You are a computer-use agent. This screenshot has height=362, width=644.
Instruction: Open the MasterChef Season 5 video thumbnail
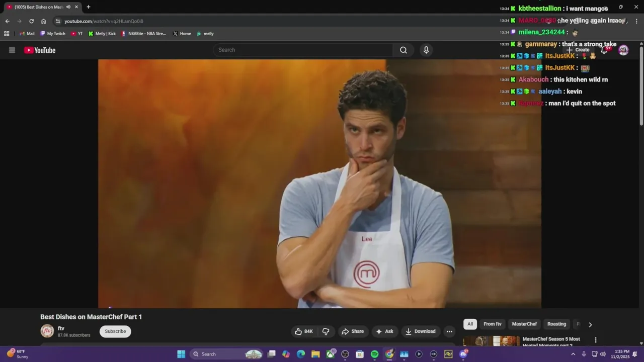[492, 341]
